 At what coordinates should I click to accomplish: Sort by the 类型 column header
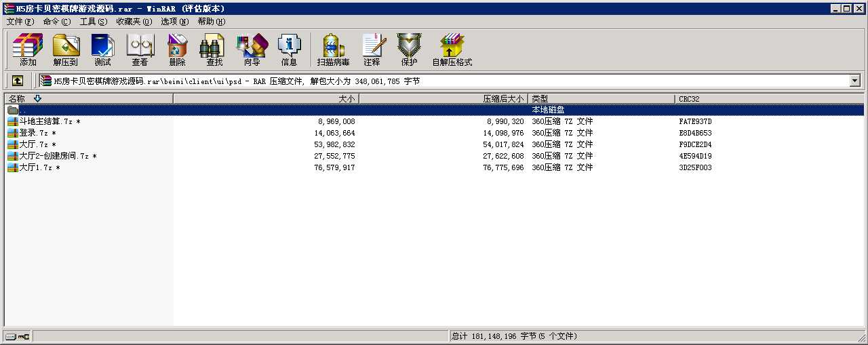[601, 99]
